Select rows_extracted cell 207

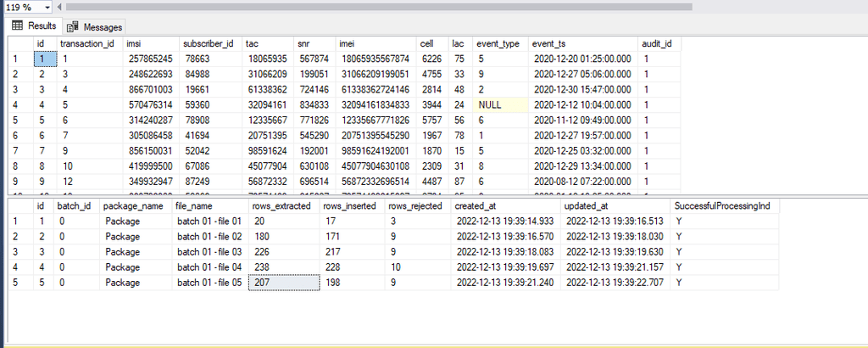[285, 283]
